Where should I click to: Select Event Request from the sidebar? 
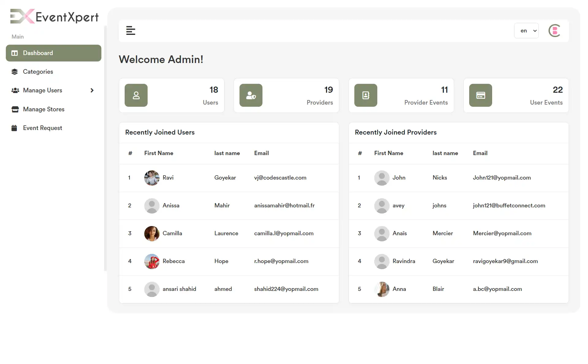43,128
